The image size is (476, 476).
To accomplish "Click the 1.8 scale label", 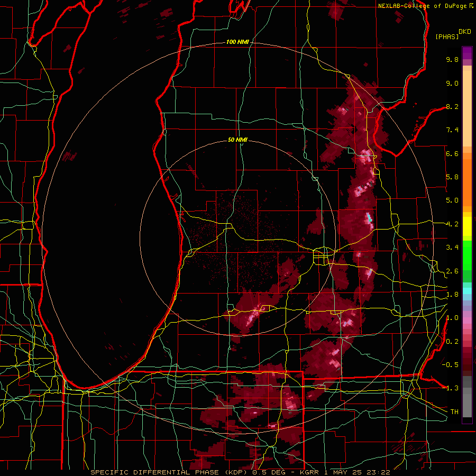I will coord(452,295).
